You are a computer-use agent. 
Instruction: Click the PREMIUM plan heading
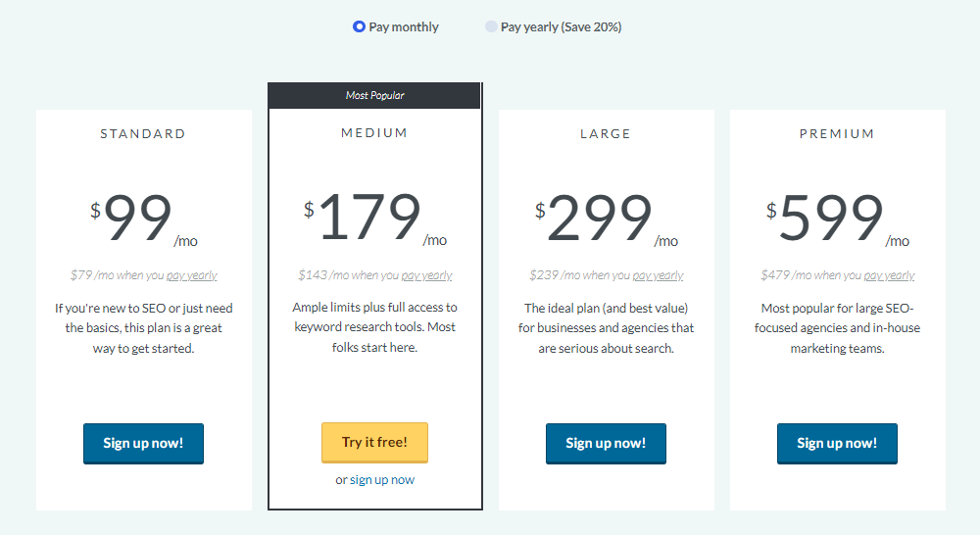point(837,133)
